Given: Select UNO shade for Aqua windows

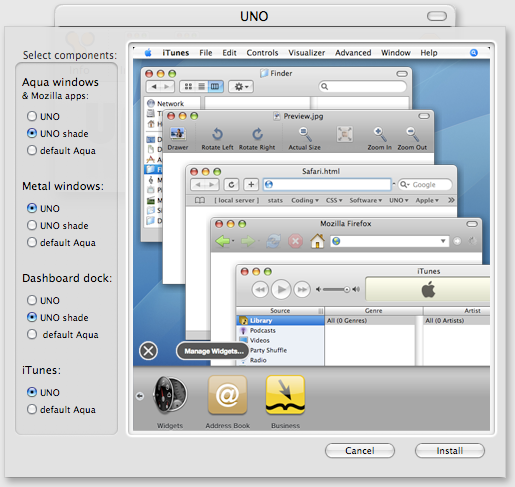Looking at the screenshot, I should (x=32, y=133).
